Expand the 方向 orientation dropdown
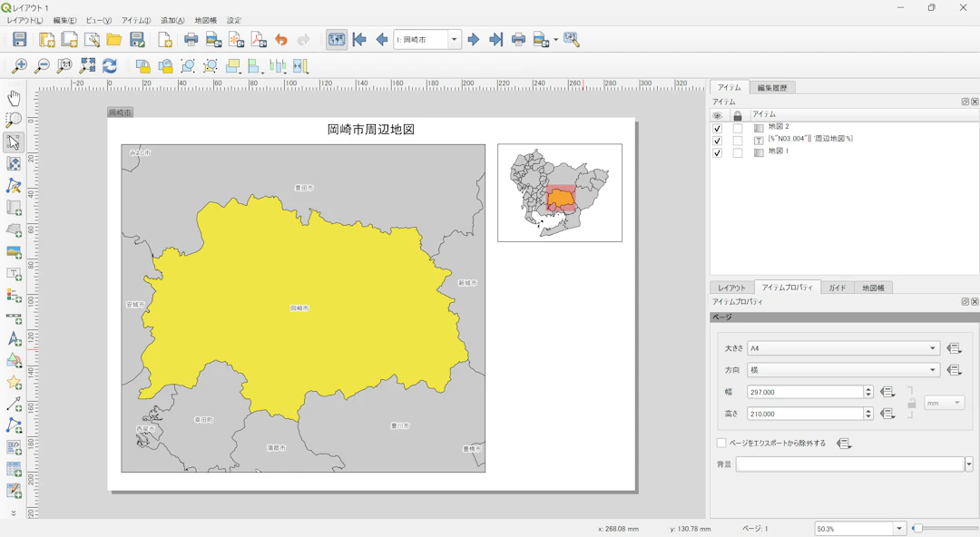 [843, 370]
